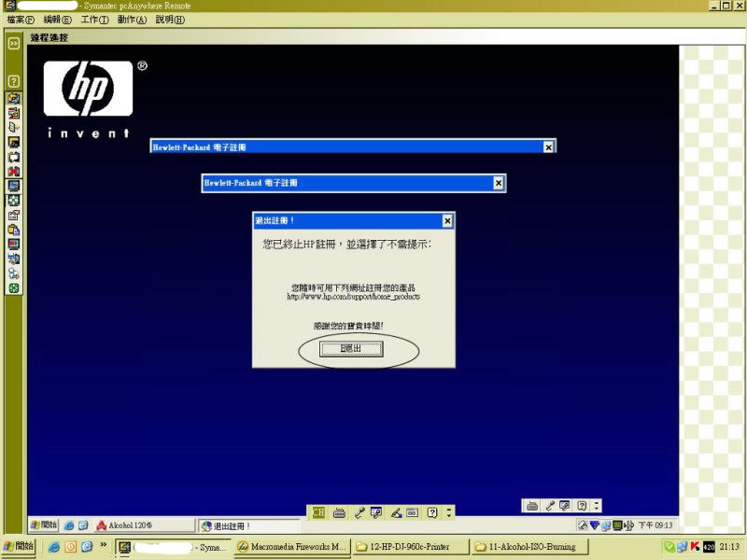Switch to Macromedia Fireworks on the taskbar

(x=292, y=547)
